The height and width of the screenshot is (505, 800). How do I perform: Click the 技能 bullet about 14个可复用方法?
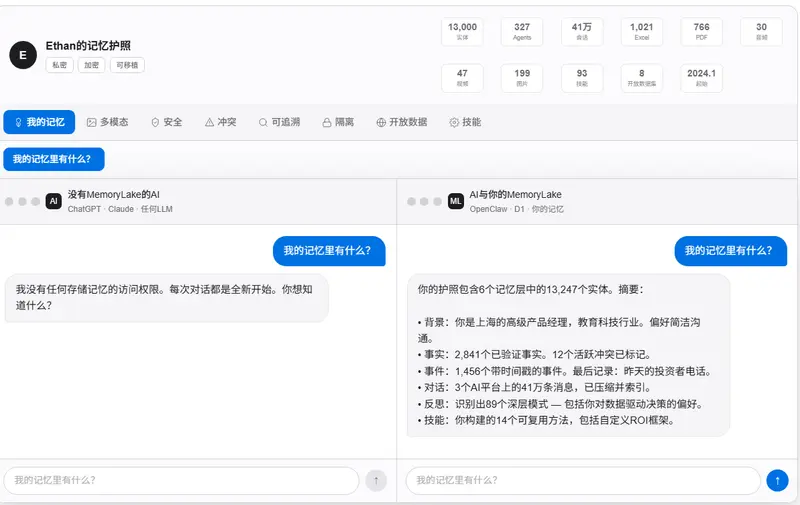pyautogui.click(x=546, y=420)
